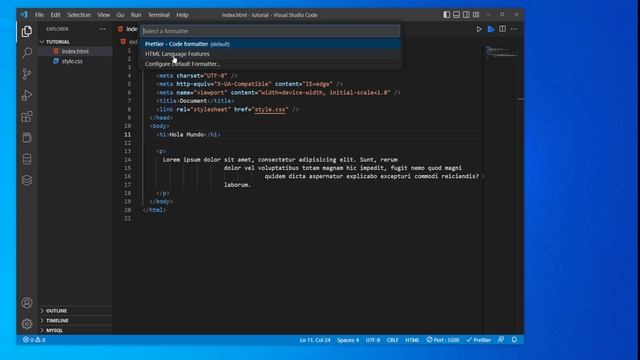Click the style.css link in code
This screenshot has width=640, height=360.
(x=270, y=109)
